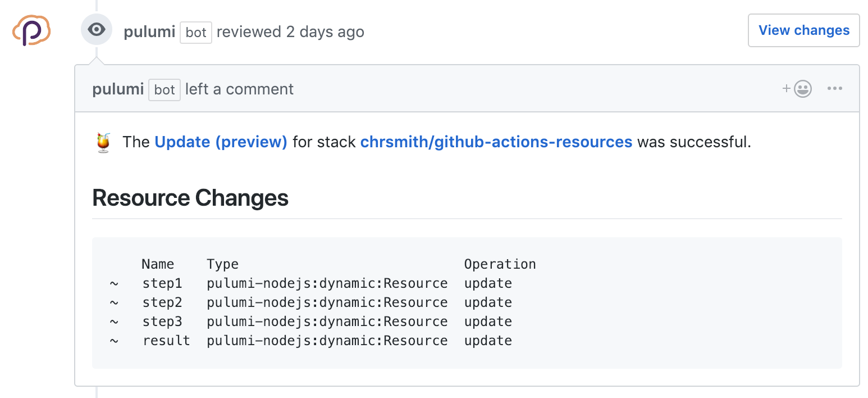Click the bot badge next to pulumi reviewer

(x=195, y=32)
